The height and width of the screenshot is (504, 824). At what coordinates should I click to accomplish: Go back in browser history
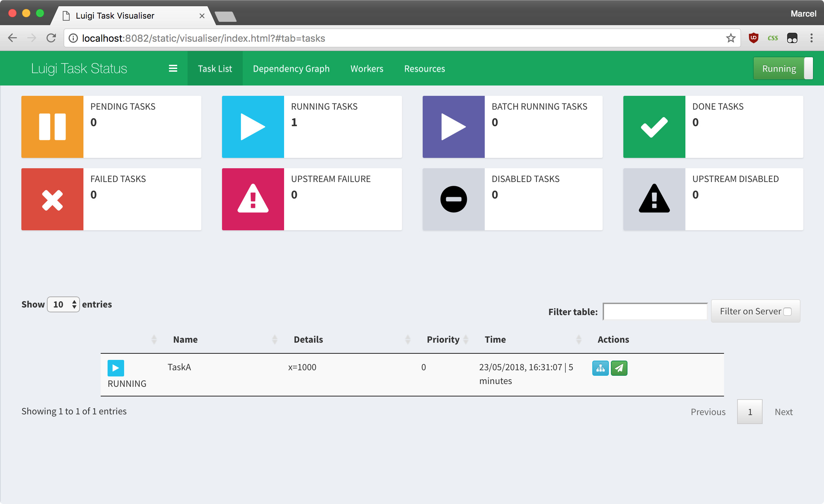[x=12, y=38]
